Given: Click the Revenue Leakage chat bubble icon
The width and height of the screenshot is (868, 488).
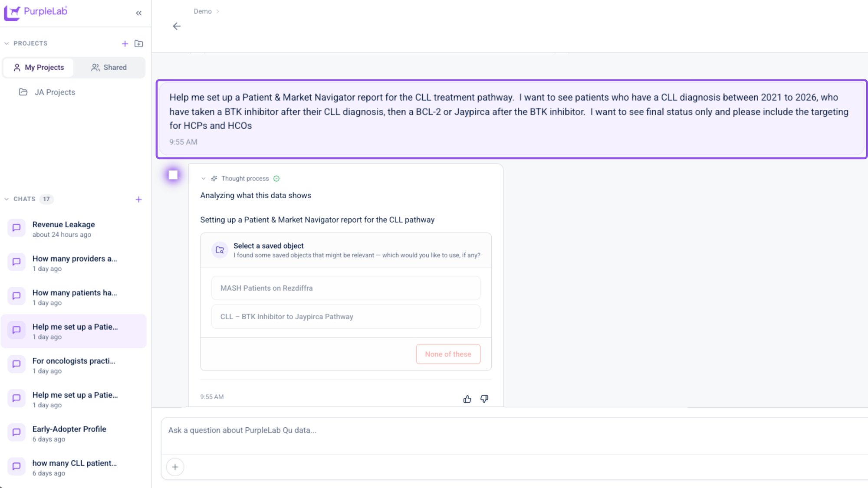Looking at the screenshot, I should click(16, 228).
